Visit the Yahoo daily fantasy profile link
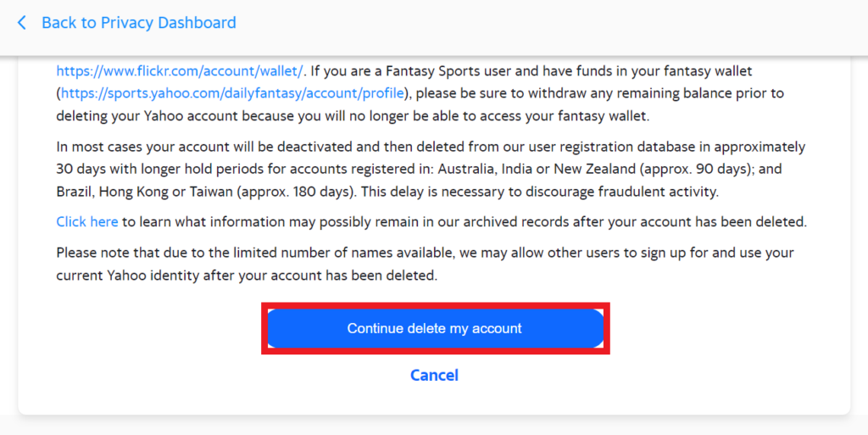Screen dimensions: 868x435 coord(233,92)
